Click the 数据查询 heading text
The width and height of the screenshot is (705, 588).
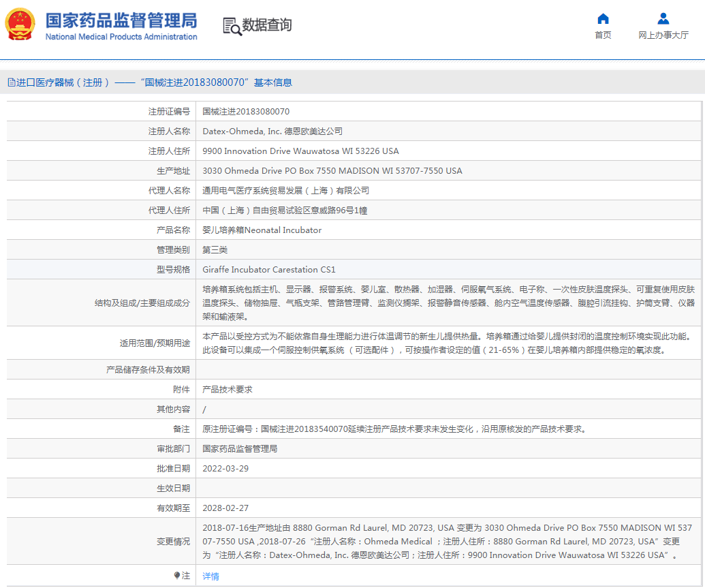pyautogui.click(x=267, y=25)
